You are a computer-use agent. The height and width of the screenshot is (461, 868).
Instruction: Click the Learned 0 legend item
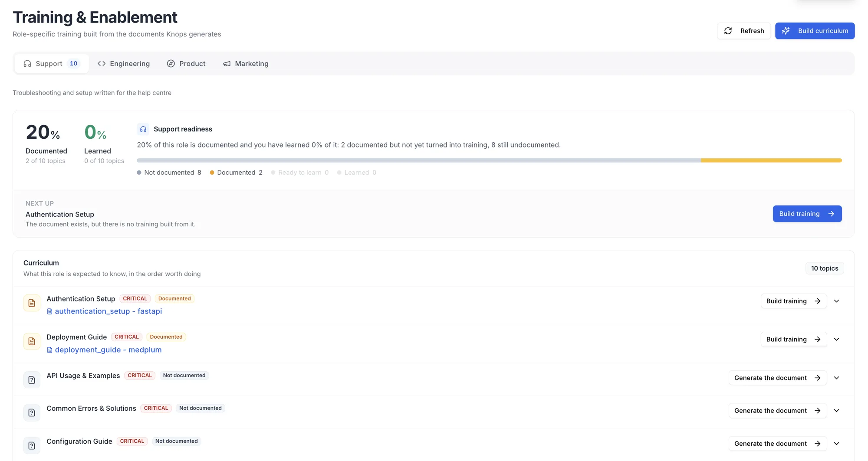tap(357, 173)
